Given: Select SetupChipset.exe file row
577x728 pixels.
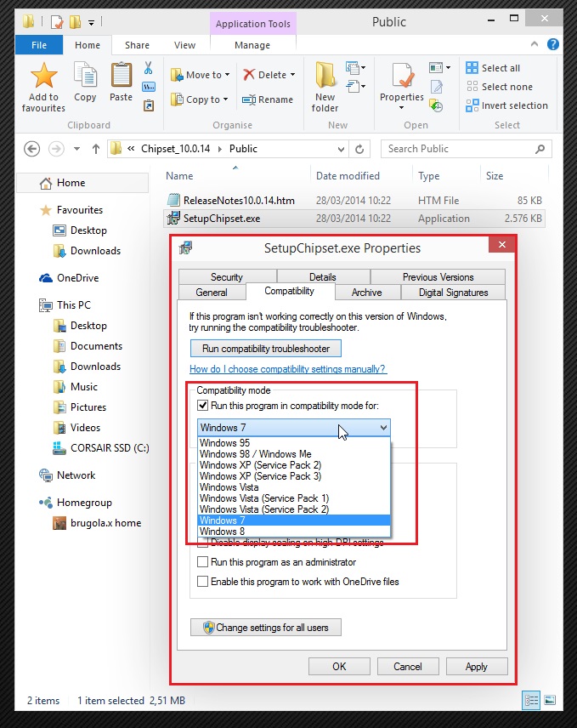Looking at the screenshot, I should pyautogui.click(x=355, y=219).
